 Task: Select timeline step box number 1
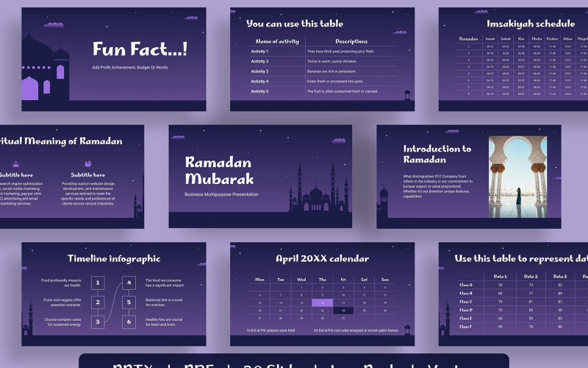(98, 283)
